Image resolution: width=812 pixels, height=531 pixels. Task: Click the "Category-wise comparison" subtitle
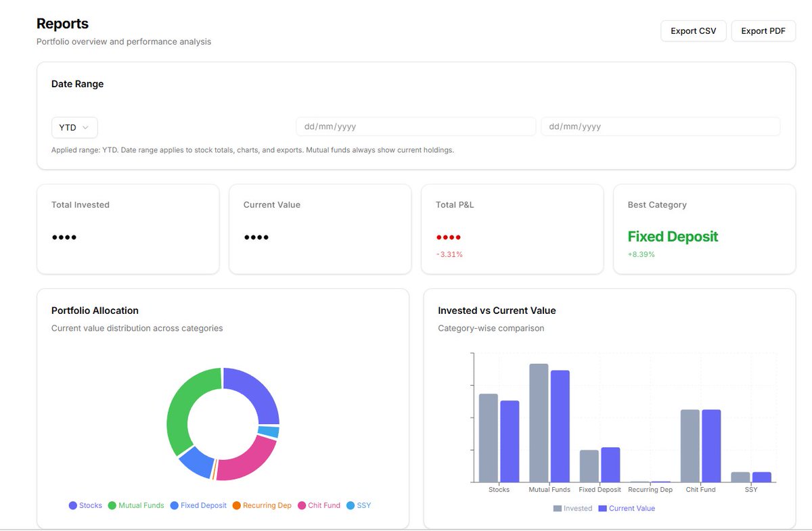pos(491,328)
